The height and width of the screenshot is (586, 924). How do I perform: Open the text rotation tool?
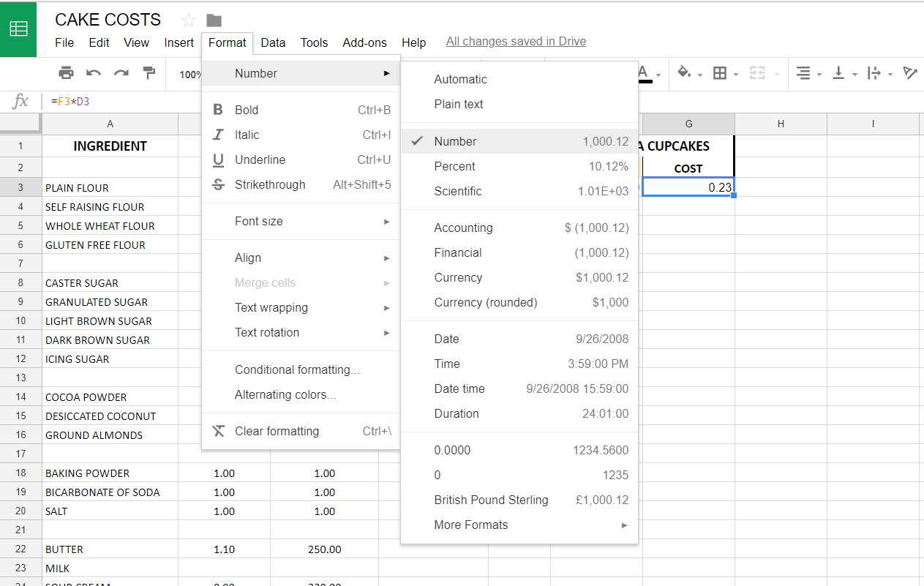(x=910, y=73)
